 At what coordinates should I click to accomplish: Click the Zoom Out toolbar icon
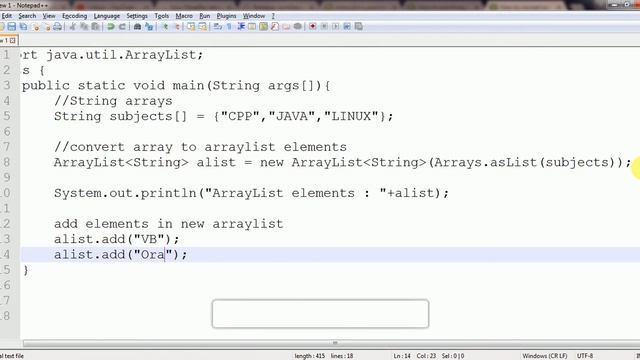click(177, 27)
